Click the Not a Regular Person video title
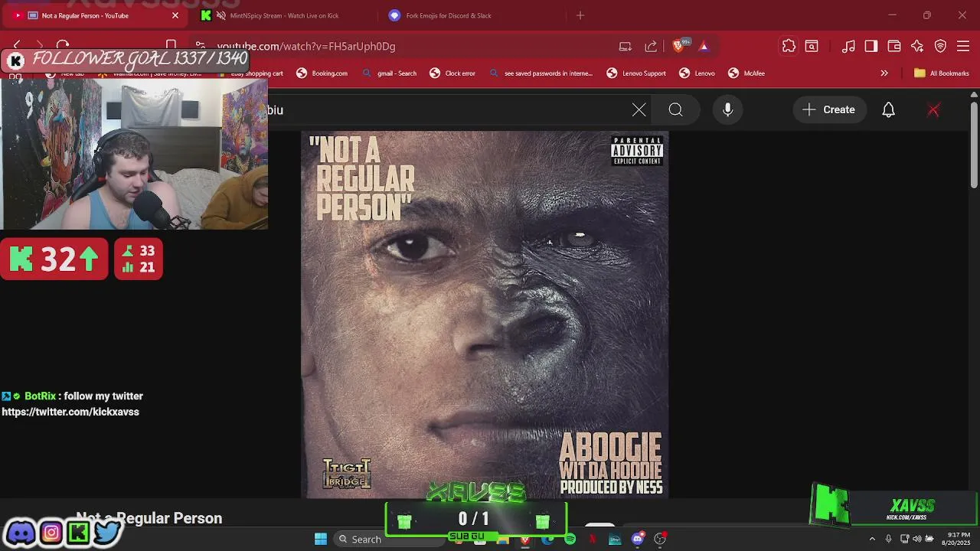Screen dimensions: 980x551 [x=149, y=518]
